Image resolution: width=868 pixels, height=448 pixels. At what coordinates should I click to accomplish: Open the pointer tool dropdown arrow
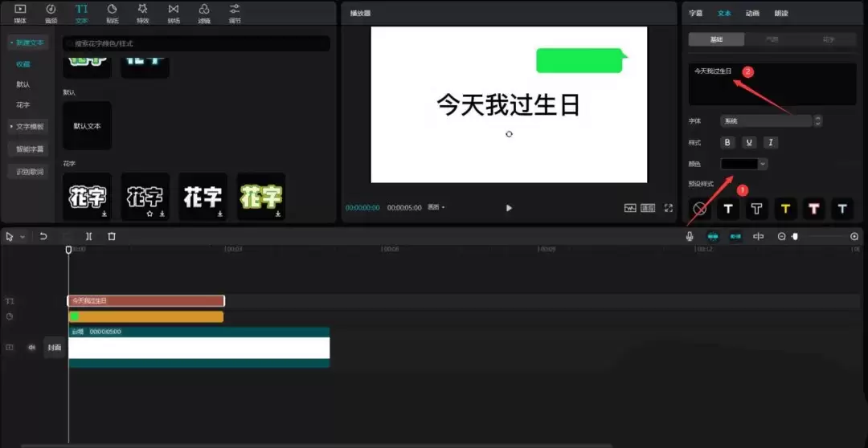(23, 237)
